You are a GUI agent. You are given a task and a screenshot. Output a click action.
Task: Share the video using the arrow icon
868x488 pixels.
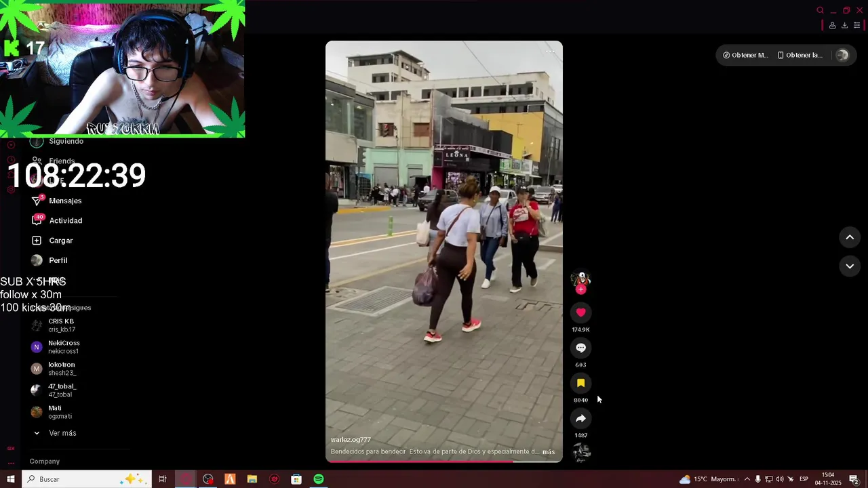pos(580,418)
